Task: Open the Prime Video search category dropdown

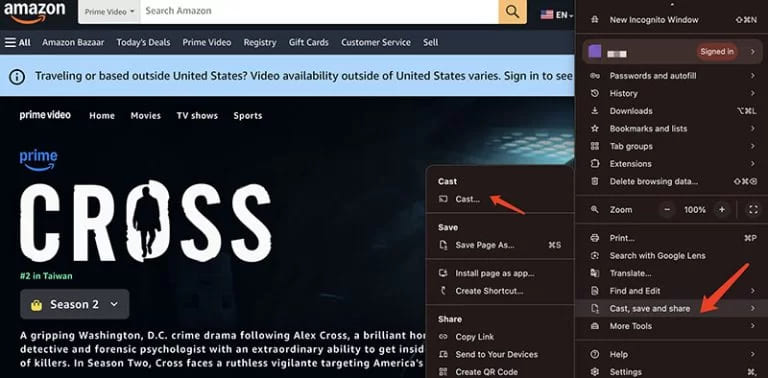Action: tap(109, 12)
